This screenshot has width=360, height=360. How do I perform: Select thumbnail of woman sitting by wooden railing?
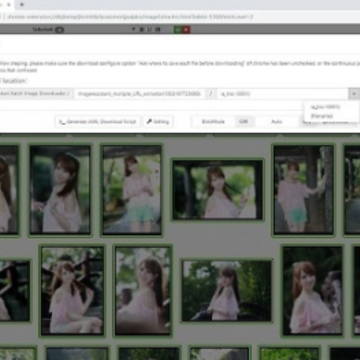pyautogui.click(x=72, y=291)
